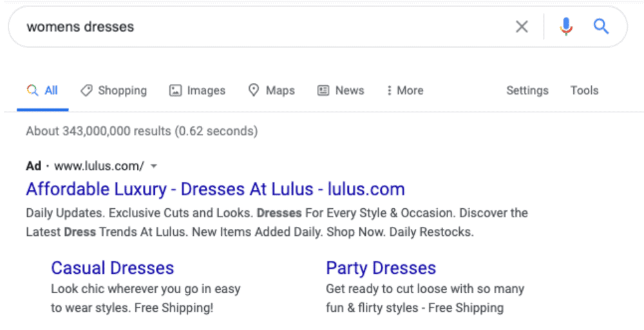Clear the search query with the X icon
This screenshot has height=330, width=644.
click(x=522, y=26)
